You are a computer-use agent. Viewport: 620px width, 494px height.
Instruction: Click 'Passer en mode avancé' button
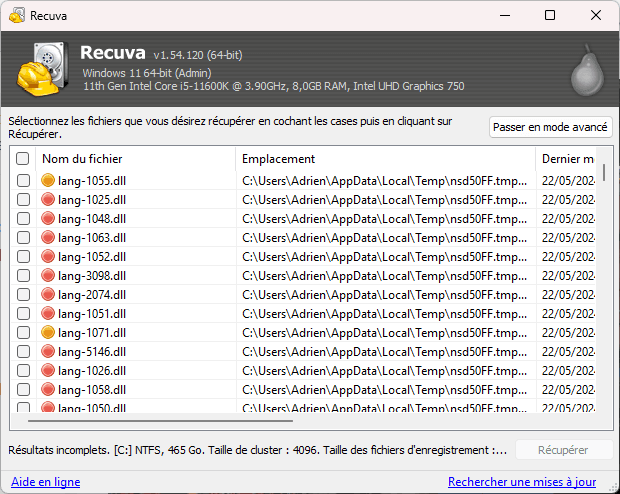point(550,127)
